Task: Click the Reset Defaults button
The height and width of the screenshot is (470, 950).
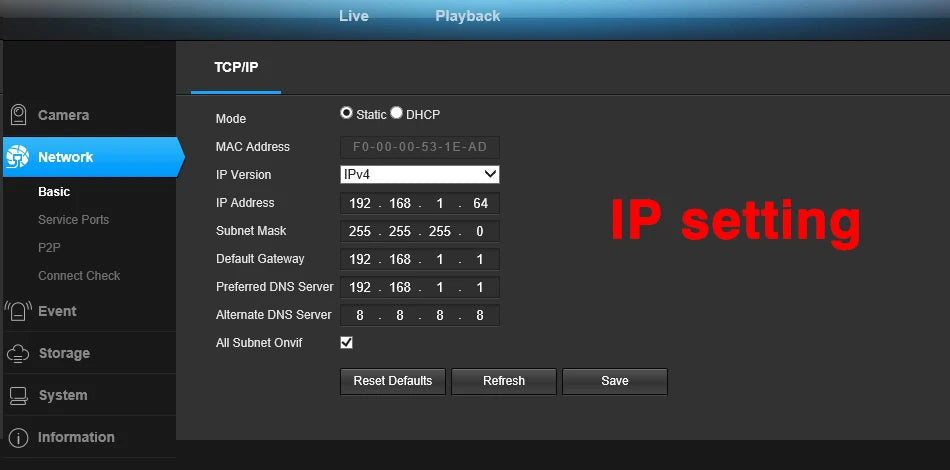Action: click(x=393, y=381)
